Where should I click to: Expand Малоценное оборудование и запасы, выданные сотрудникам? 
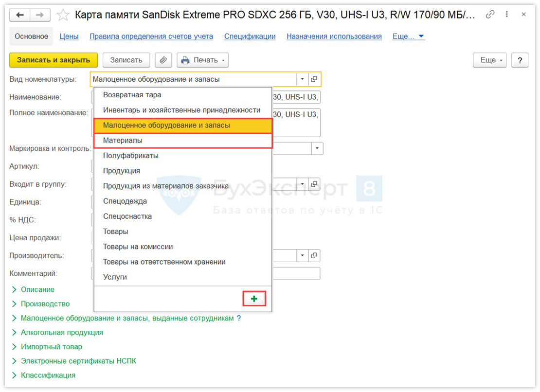click(123, 318)
